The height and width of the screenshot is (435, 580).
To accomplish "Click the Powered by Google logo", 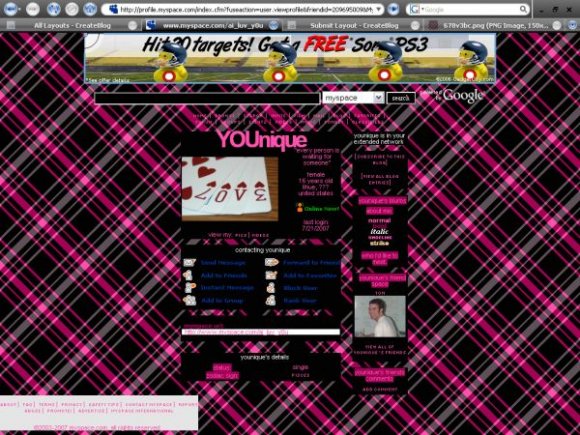I will pyautogui.click(x=452, y=96).
